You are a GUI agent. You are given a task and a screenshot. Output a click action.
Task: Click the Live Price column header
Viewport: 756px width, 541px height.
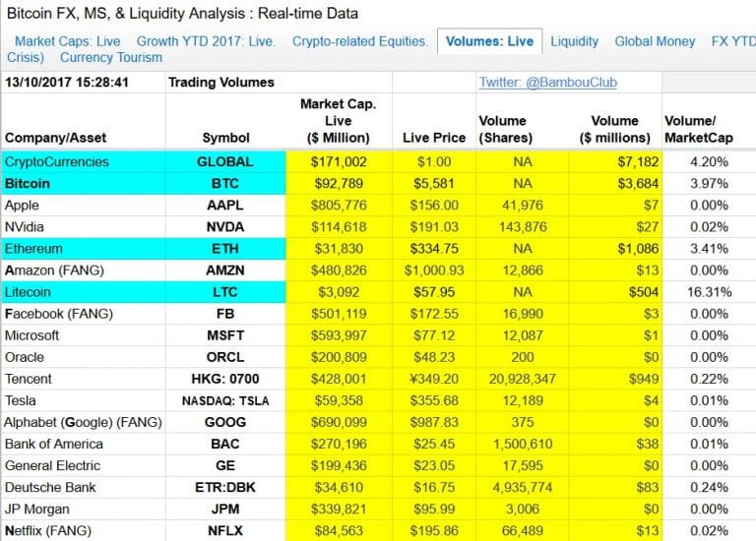(434, 138)
